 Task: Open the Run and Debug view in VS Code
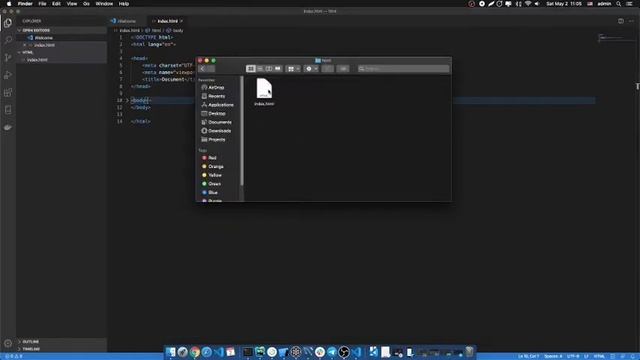point(8,75)
